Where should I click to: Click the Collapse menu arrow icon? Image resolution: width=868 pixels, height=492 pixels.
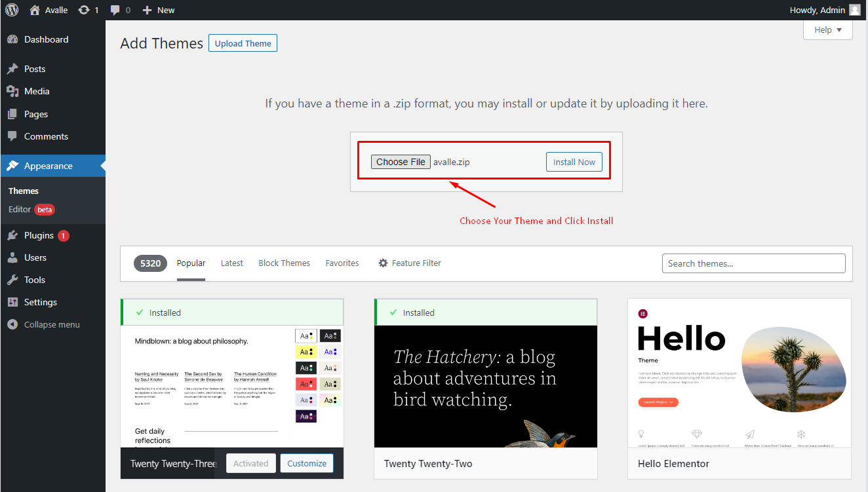[x=12, y=324]
